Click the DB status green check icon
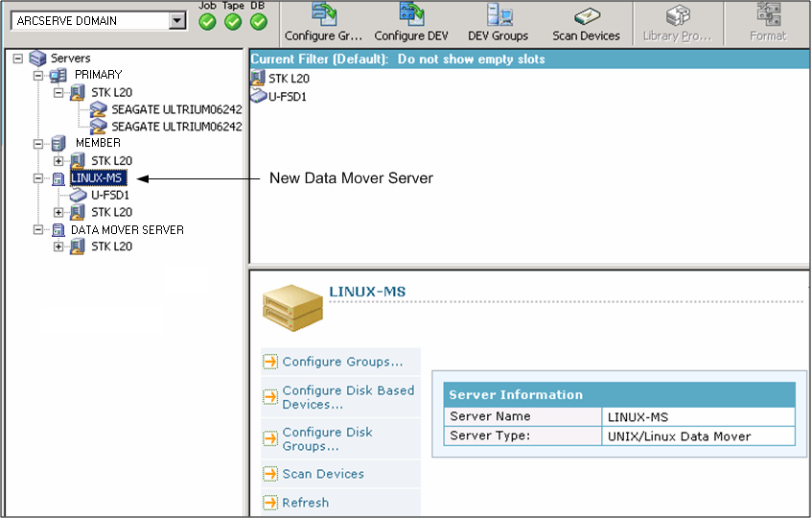 click(259, 21)
